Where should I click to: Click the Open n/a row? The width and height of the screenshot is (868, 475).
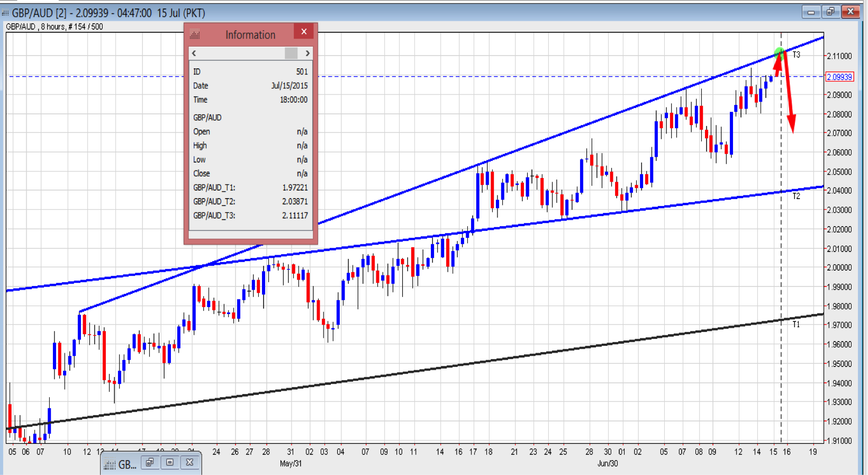(250, 131)
